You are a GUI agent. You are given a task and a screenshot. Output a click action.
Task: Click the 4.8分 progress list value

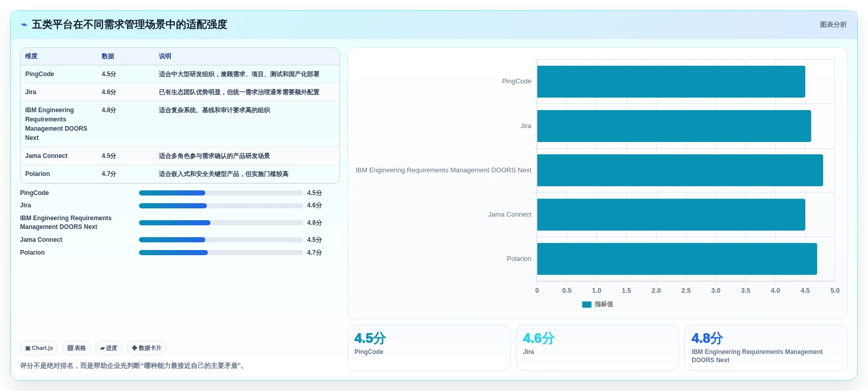(314, 223)
